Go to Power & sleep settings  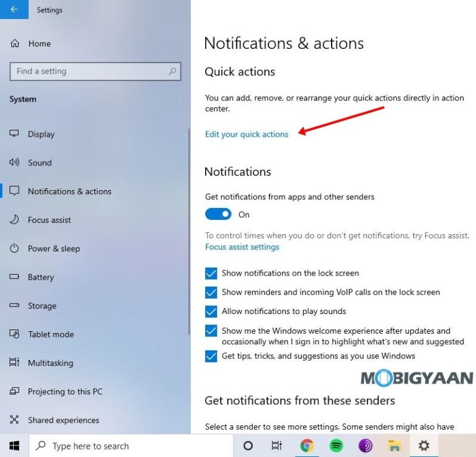point(54,249)
